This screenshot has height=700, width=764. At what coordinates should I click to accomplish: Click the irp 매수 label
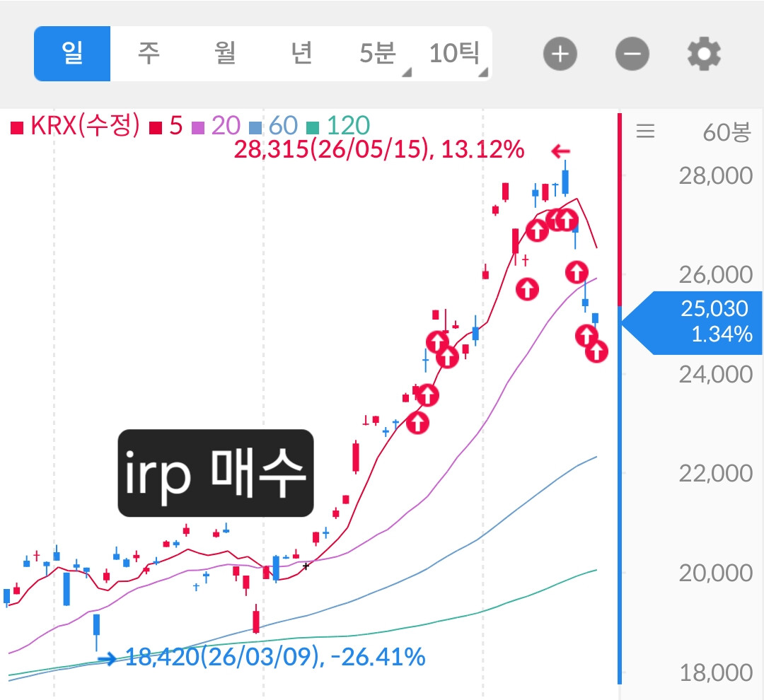[216, 473]
